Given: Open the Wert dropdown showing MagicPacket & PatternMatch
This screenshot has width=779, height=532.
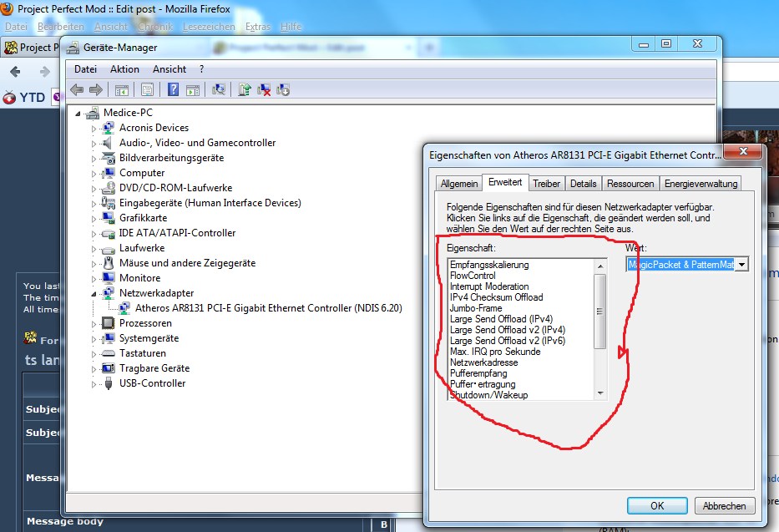Looking at the screenshot, I should point(740,265).
